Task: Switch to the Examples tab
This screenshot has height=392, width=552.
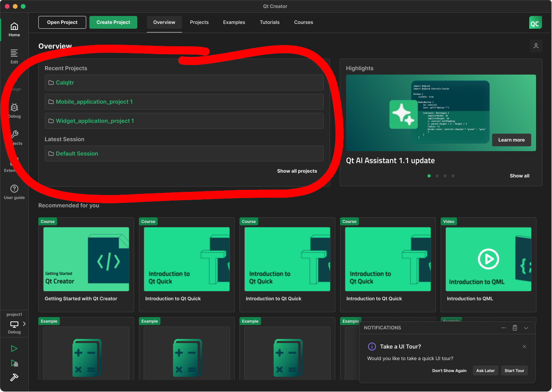Action: (x=234, y=22)
